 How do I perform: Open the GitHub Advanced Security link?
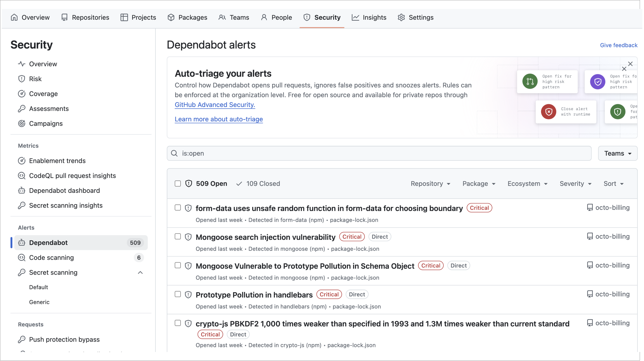[x=214, y=104]
